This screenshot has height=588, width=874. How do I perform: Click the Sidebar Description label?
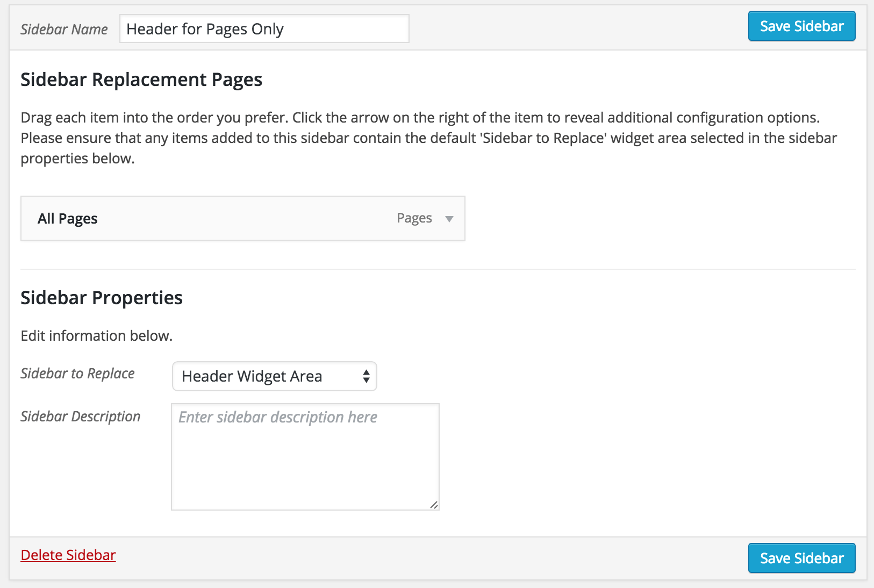coord(81,417)
